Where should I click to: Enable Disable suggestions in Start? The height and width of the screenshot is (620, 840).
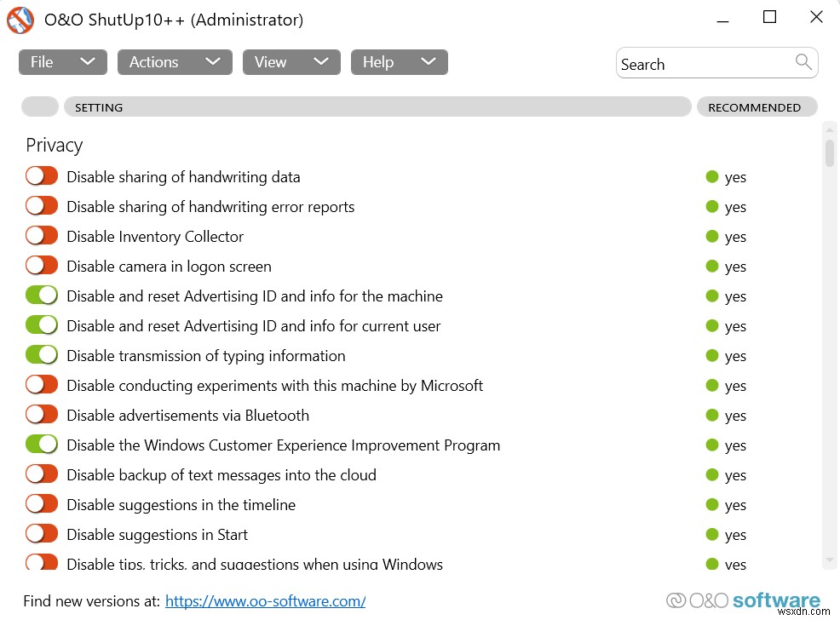coord(41,533)
